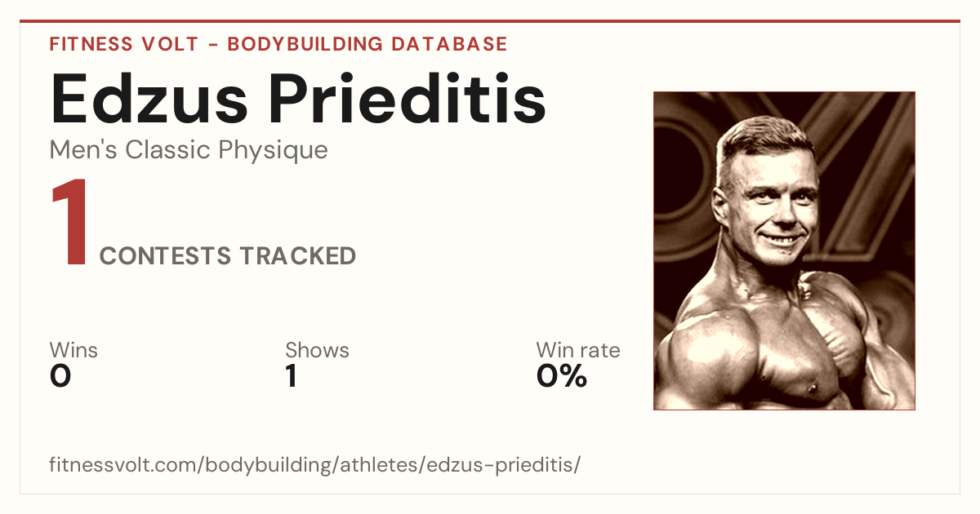Click the first name Edzus in heading

click(x=149, y=100)
